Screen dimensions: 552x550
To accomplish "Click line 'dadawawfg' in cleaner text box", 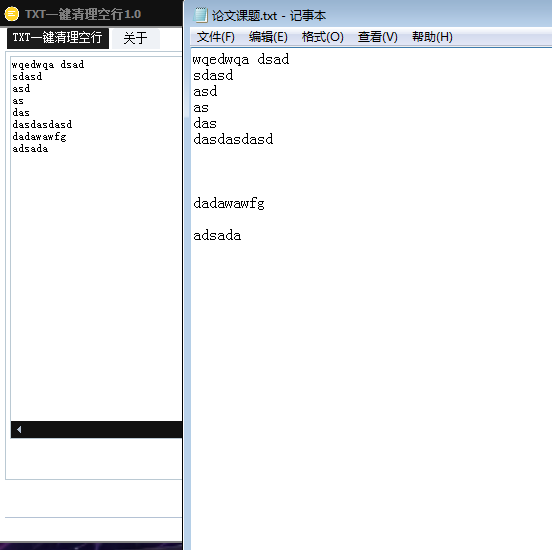I will pos(39,137).
